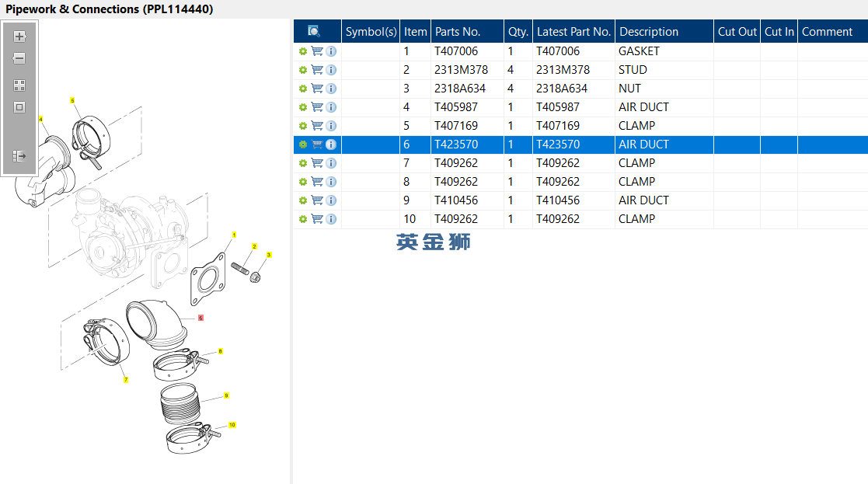Screen dimensions: 868x484
Task: Open info for item 10 CLAMP
Action: pos(331,219)
